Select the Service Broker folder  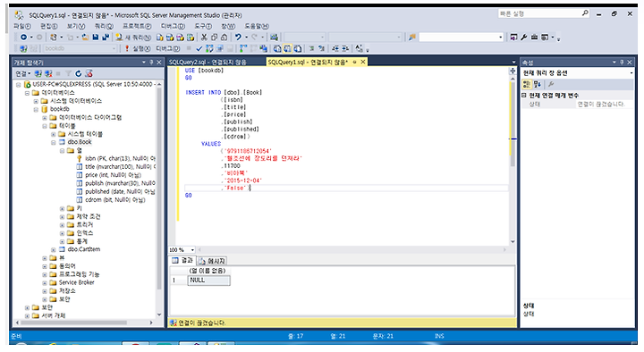(76, 282)
